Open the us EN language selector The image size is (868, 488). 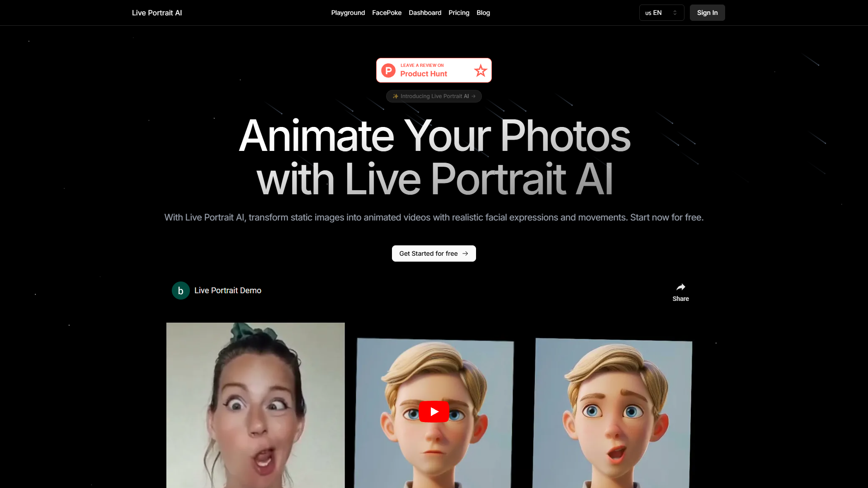[x=661, y=13]
